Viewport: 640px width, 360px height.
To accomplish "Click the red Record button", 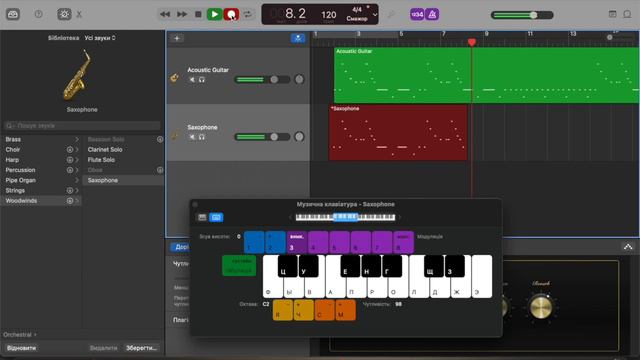I will pyautogui.click(x=231, y=14).
